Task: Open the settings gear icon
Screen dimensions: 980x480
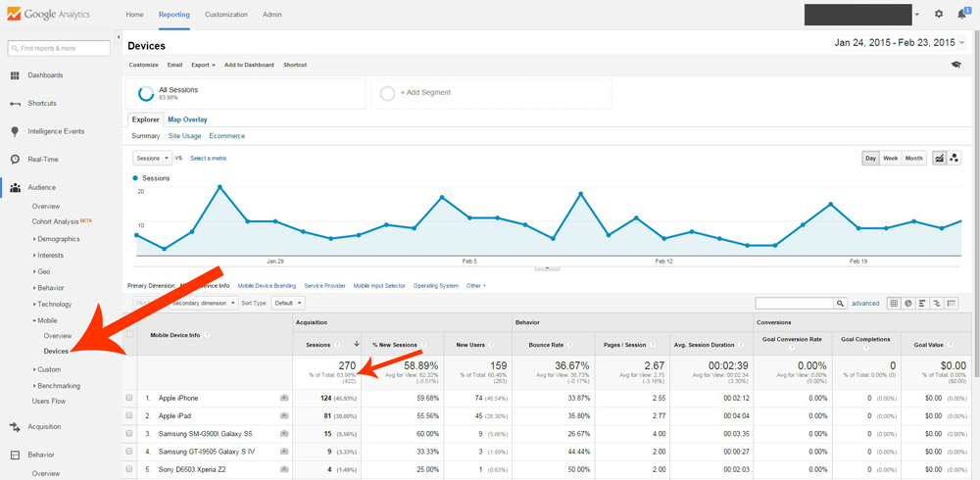Action: click(939, 15)
